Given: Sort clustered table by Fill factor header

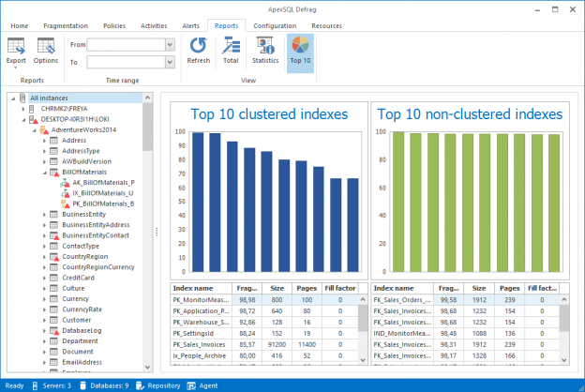Looking at the screenshot, I should coord(340,288).
